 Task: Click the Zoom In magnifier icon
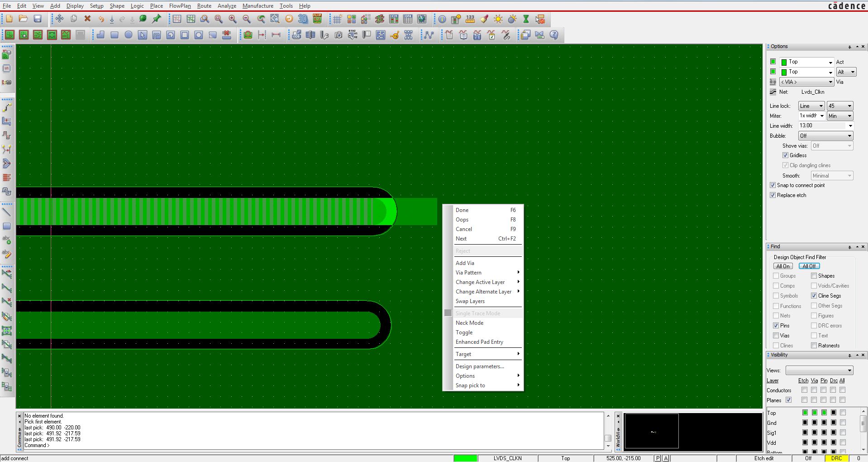pyautogui.click(x=233, y=19)
